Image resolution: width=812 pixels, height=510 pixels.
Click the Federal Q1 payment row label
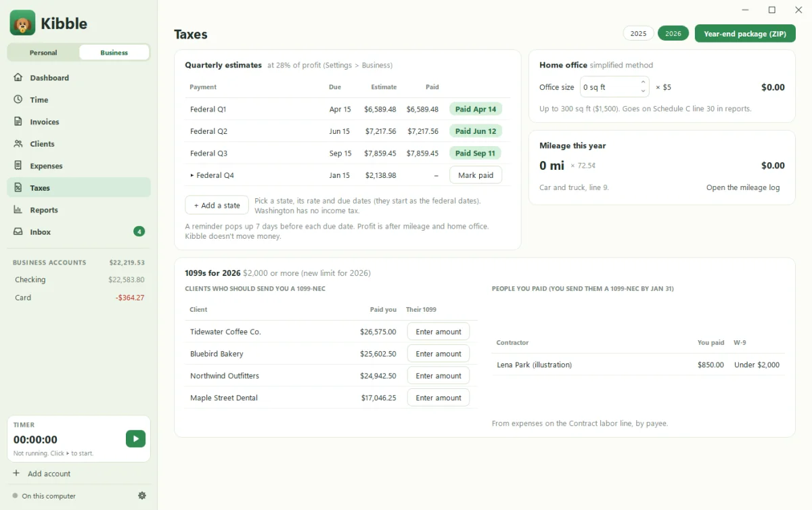[x=208, y=109]
